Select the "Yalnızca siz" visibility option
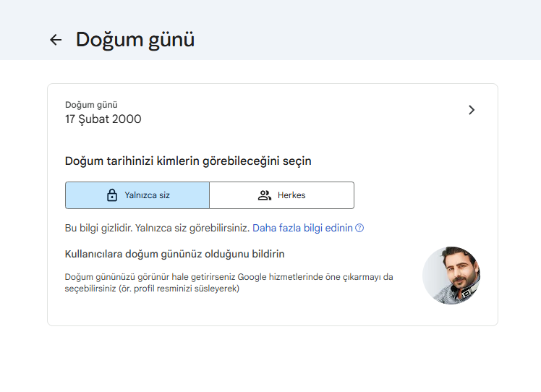 point(137,195)
